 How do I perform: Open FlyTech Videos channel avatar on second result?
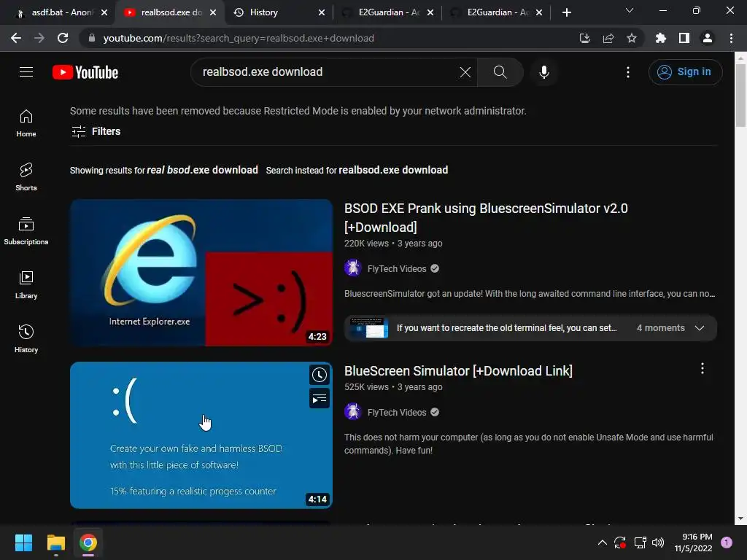point(352,412)
